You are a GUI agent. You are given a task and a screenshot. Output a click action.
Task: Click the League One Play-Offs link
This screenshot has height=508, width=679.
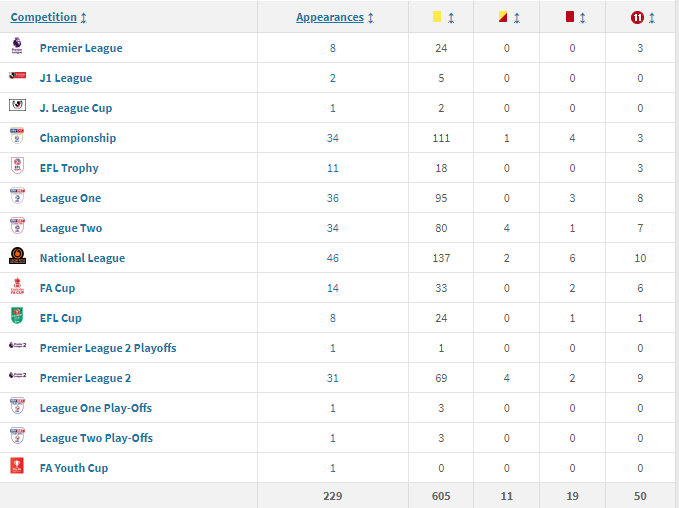(x=96, y=408)
